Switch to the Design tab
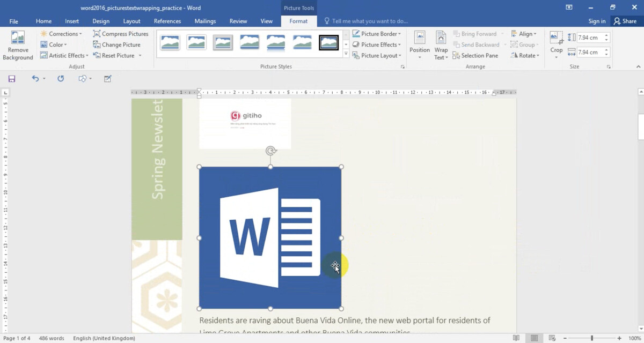The height and width of the screenshot is (343, 644). click(101, 21)
